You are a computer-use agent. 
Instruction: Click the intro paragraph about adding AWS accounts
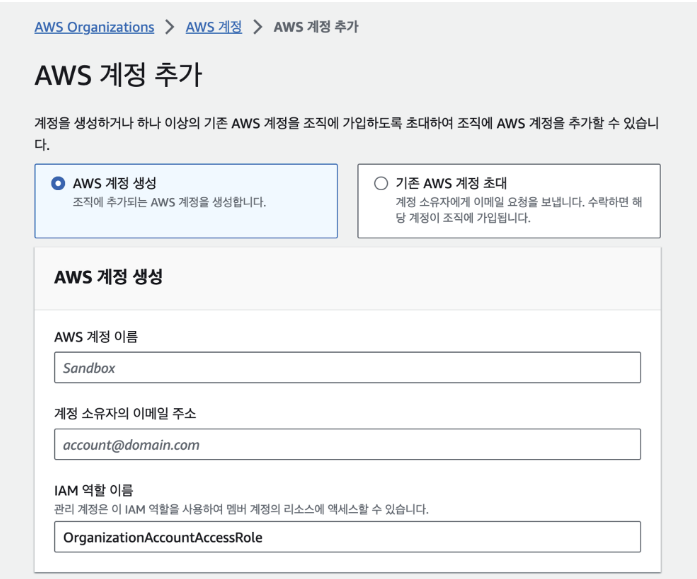[x=347, y=133]
